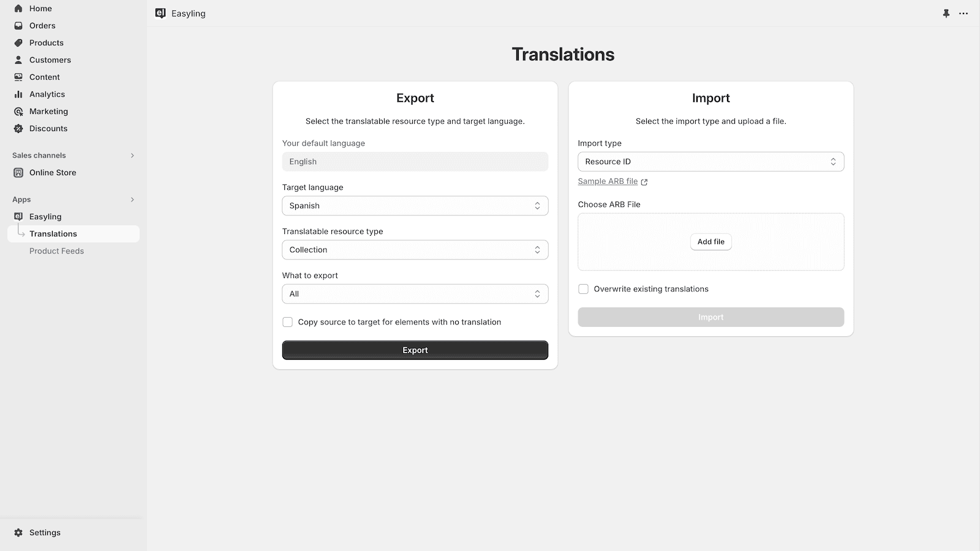This screenshot has height=551, width=980.
Task: Open Discounts using its badge icon
Action: pyautogui.click(x=18, y=129)
